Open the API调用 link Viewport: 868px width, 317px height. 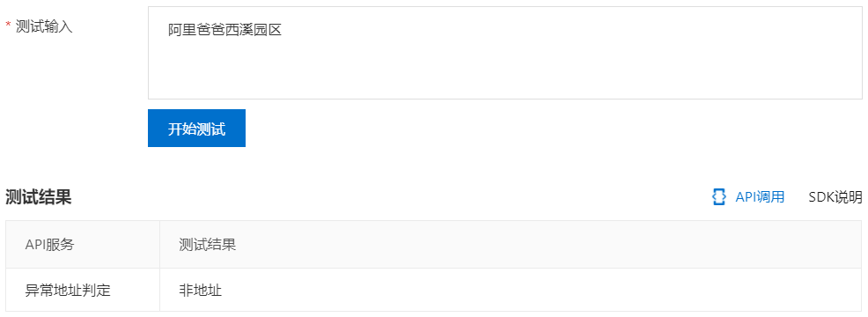(760, 196)
